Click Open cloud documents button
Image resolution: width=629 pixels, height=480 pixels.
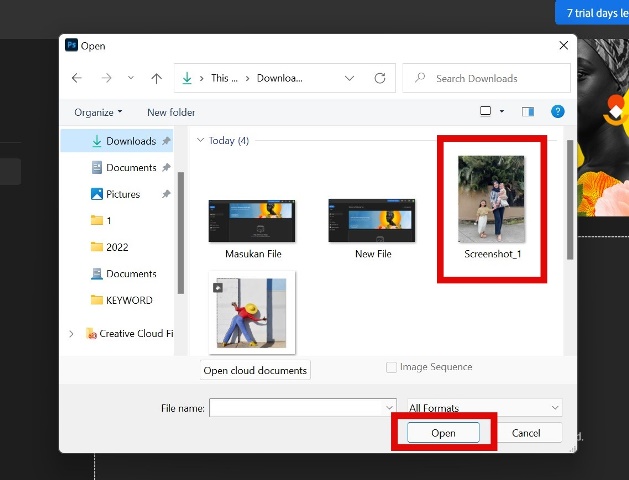pyautogui.click(x=256, y=370)
